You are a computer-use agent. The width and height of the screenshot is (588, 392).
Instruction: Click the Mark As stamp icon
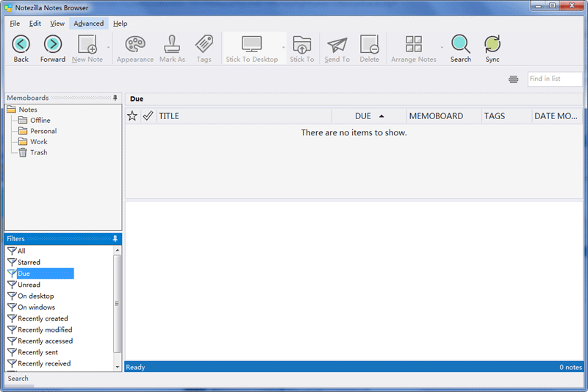tap(172, 44)
